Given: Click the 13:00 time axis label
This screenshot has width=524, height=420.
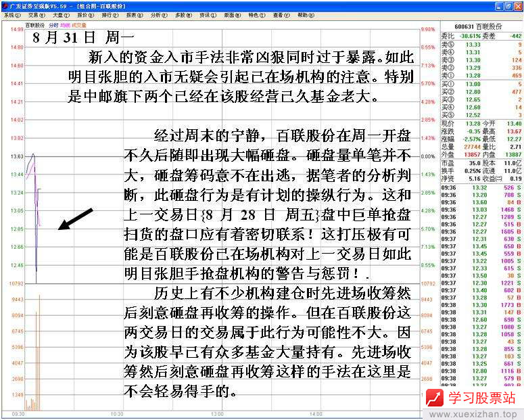Looking at the screenshot, I should click(217, 414).
